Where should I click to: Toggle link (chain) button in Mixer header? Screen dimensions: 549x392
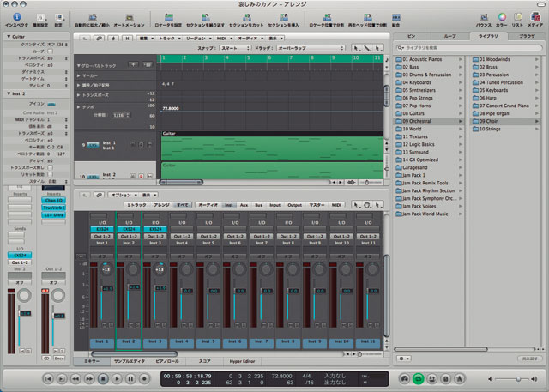[x=100, y=195]
